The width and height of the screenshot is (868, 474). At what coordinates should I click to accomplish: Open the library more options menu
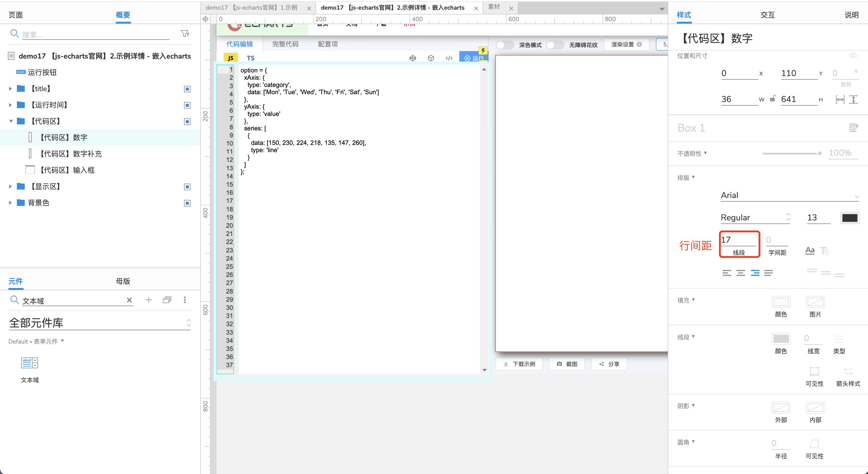[x=185, y=300]
